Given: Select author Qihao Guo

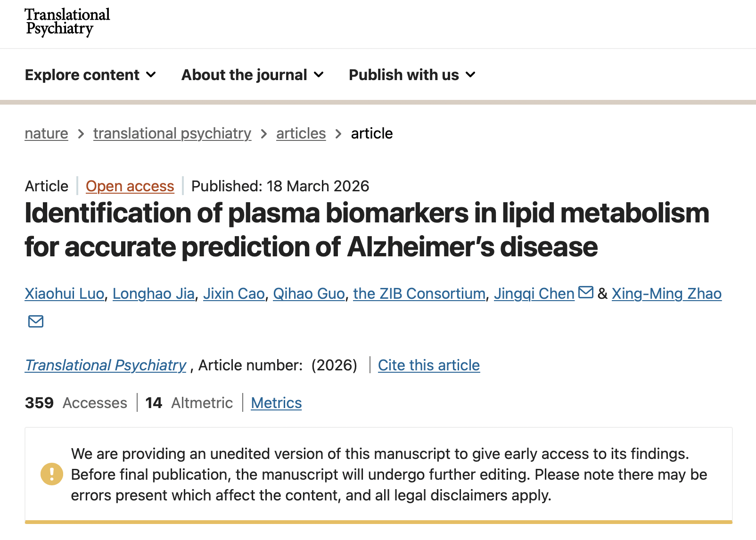Looking at the screenshot, I should (309, 294).
